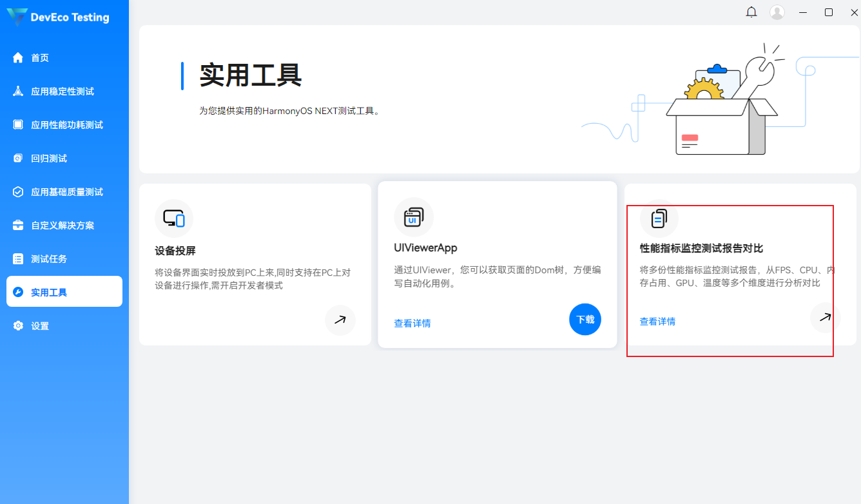Screen dimensions: 861x504
Task: Open report comparison with its arrow button
Action: pyautogui.click(x=826, y=317)
